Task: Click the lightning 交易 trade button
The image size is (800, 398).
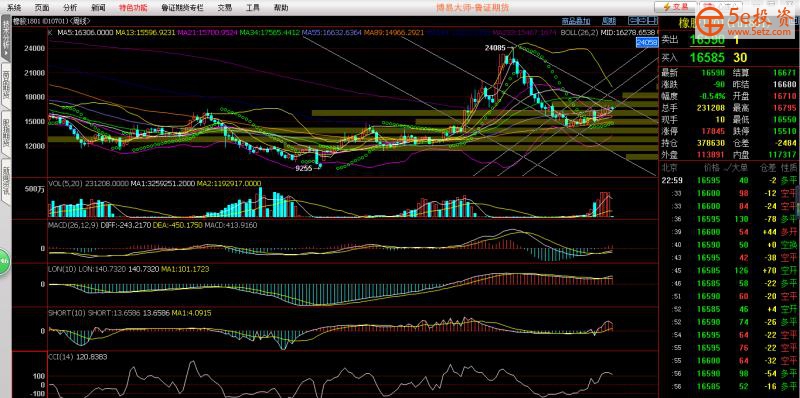Action: click(674, 7)
